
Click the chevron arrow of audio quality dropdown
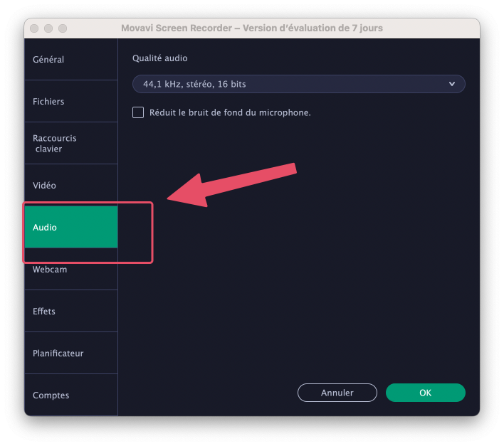[x=452, y=84]
